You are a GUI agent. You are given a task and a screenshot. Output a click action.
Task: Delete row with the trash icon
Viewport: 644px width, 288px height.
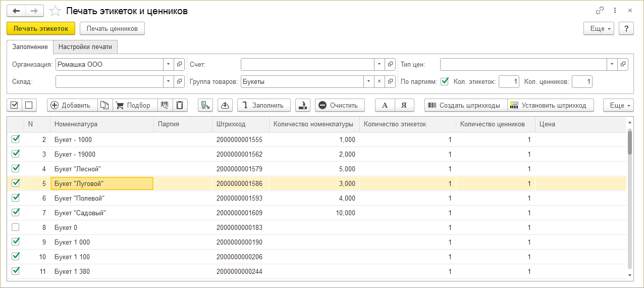click(x=180, y=105)
